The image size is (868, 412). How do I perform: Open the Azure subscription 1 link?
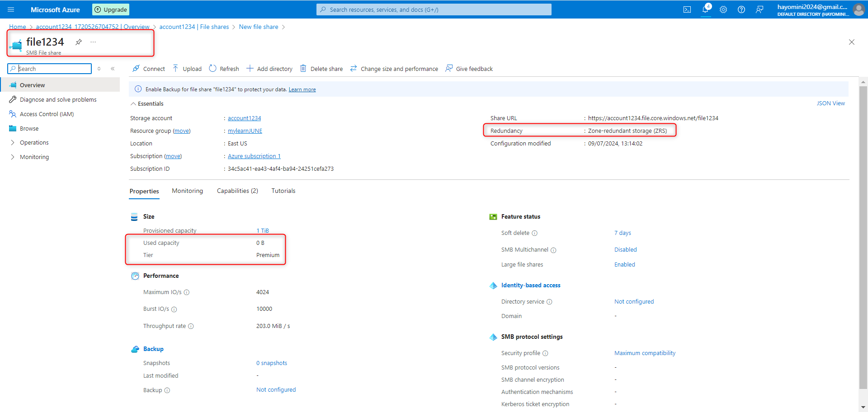point(254,156)
